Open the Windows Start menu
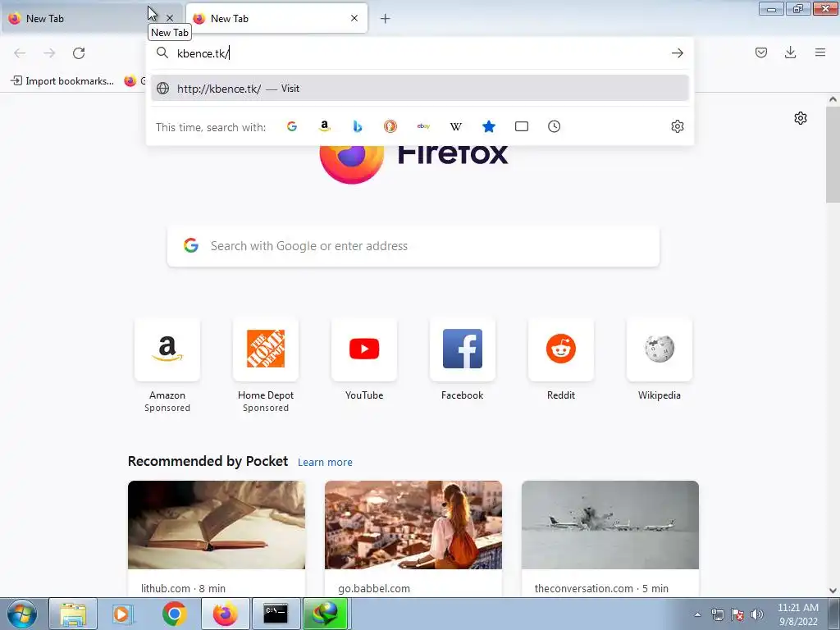840x630 pixels. click(21, 614)
